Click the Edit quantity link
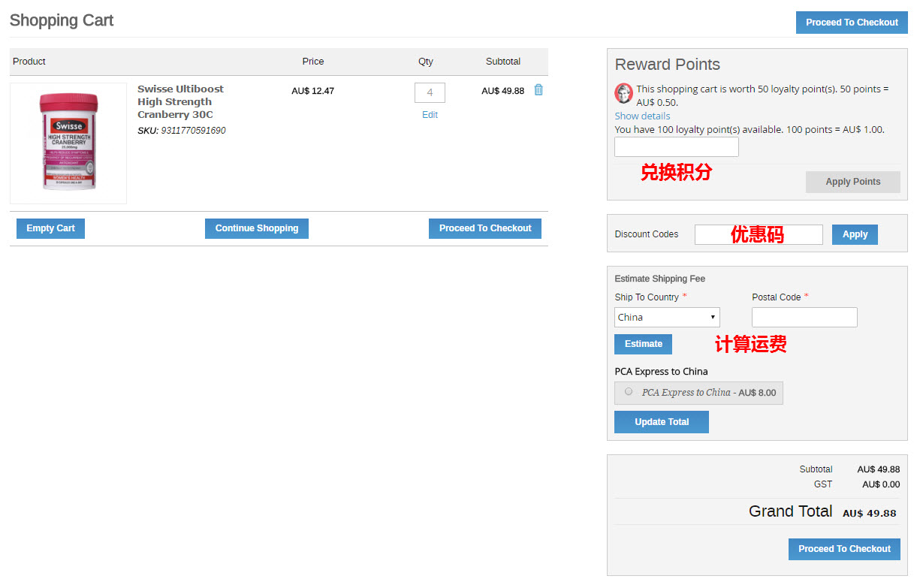Image resolution: width=920 pixels, height=588 pixels. 430,115
